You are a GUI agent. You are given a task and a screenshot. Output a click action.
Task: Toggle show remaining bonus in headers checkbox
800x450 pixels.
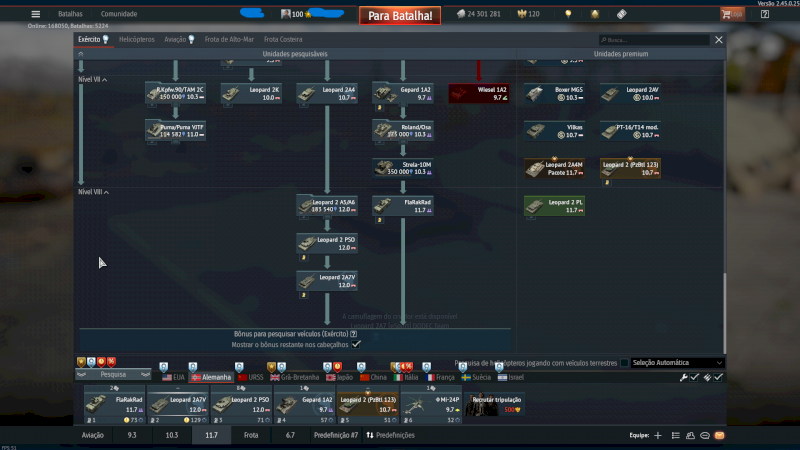tap(356, 344)
